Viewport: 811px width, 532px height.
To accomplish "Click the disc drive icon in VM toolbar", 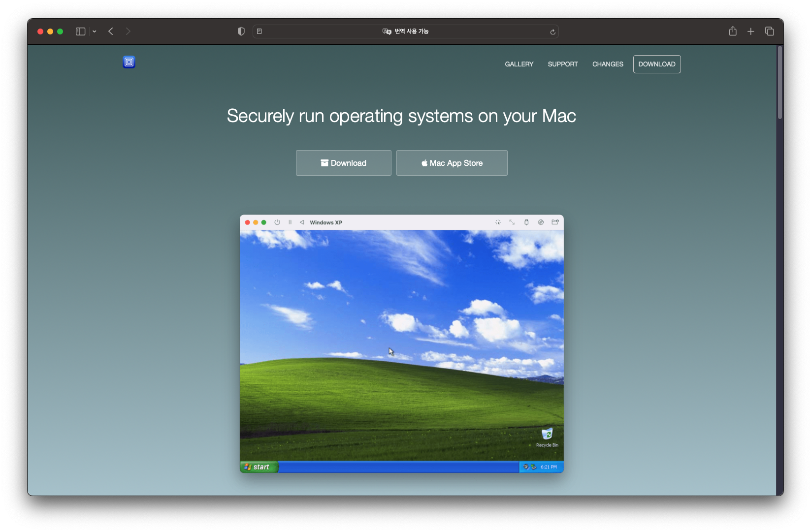I will pyautogui.click(x=541, y=222).
